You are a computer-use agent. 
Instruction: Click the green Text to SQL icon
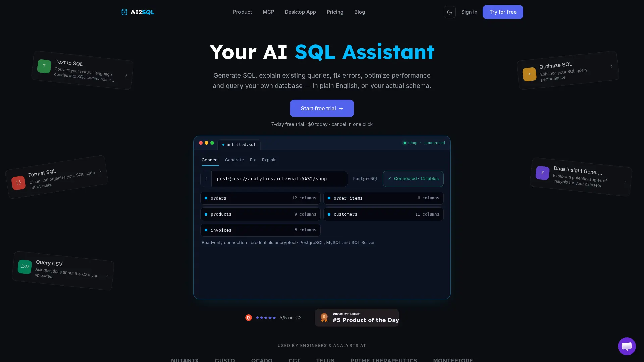[44, 66]
